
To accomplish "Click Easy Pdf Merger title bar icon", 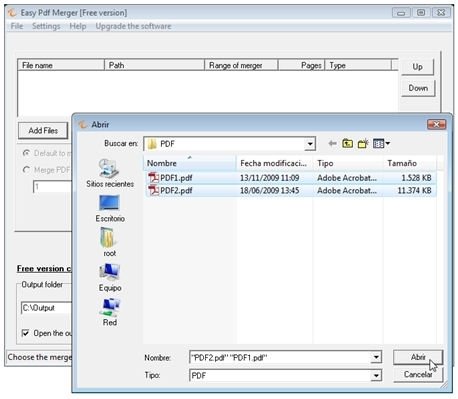I will pos(12,13).
